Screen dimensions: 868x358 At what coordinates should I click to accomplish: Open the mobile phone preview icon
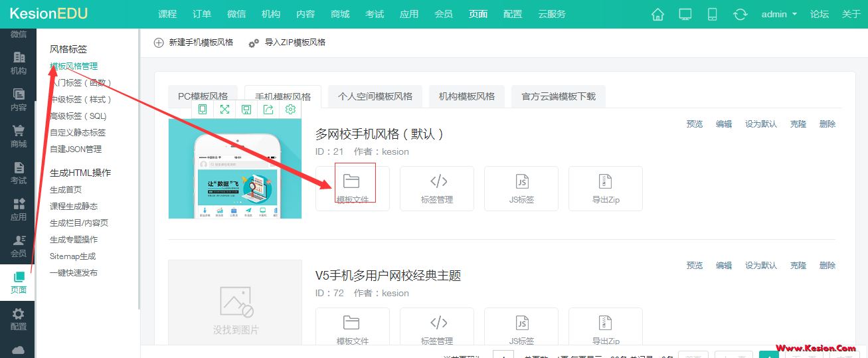pos(712,14)
